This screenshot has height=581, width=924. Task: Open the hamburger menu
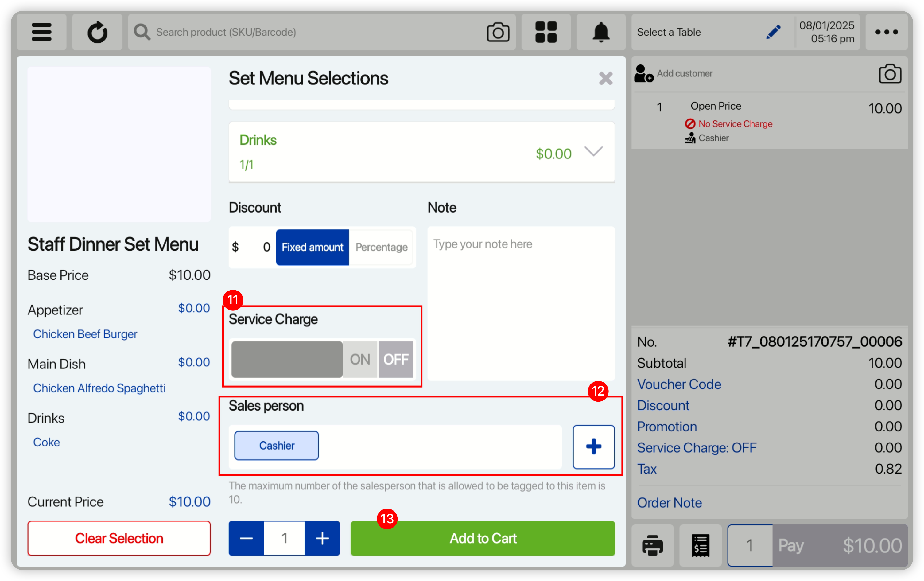click(41, 32)
